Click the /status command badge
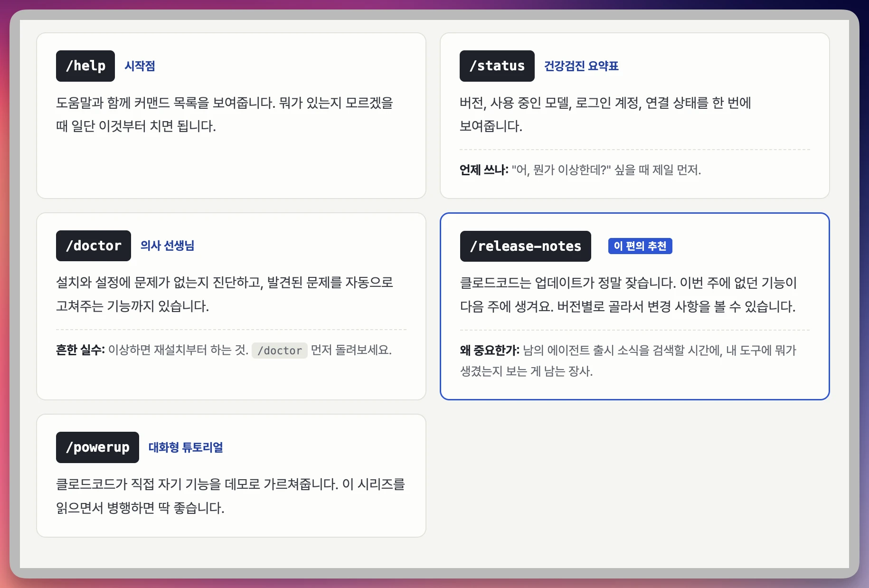 pyautogui.click(x=497, y=66)
